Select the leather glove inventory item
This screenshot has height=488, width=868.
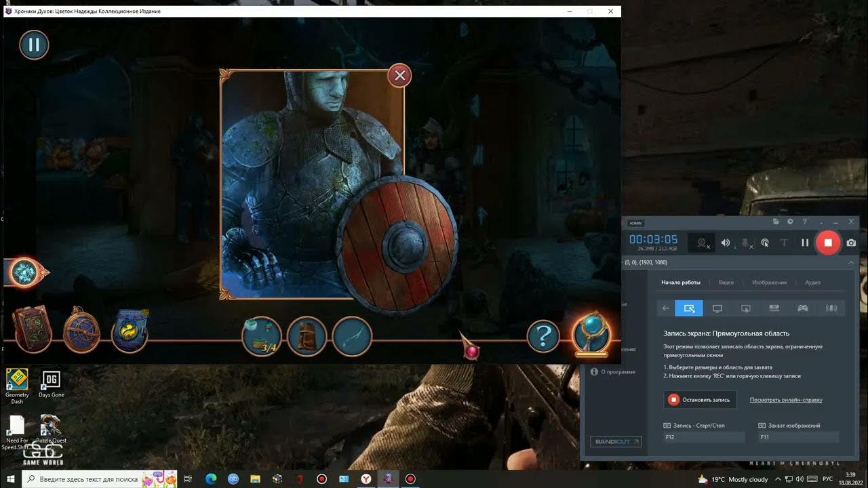pos(307,336)
